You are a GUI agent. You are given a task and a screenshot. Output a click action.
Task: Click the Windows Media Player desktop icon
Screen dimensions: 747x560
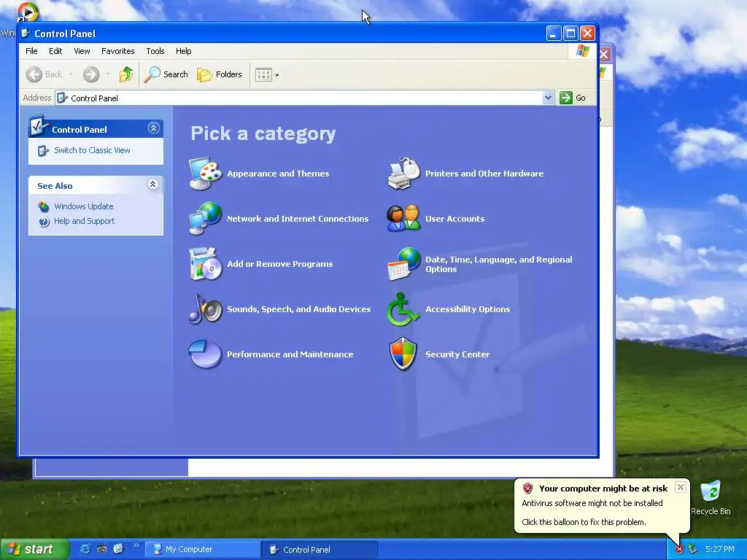tap(27, 12)
